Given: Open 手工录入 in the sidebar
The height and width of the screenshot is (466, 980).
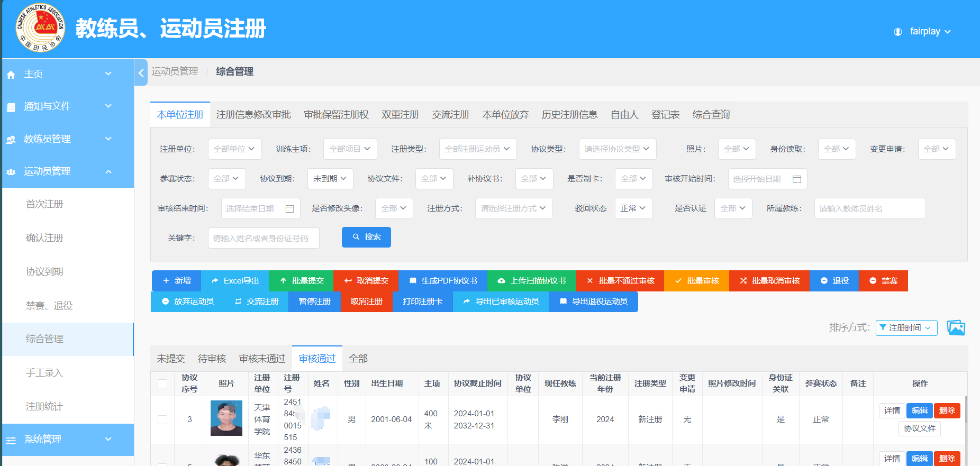Looking at the screenshot, I should tap(44, 373).
